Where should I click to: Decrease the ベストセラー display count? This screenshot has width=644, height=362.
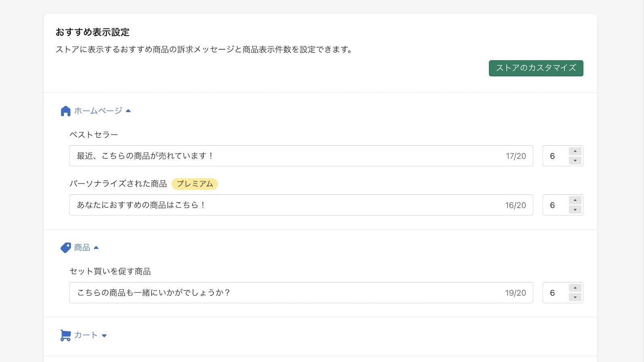point(576,160)
